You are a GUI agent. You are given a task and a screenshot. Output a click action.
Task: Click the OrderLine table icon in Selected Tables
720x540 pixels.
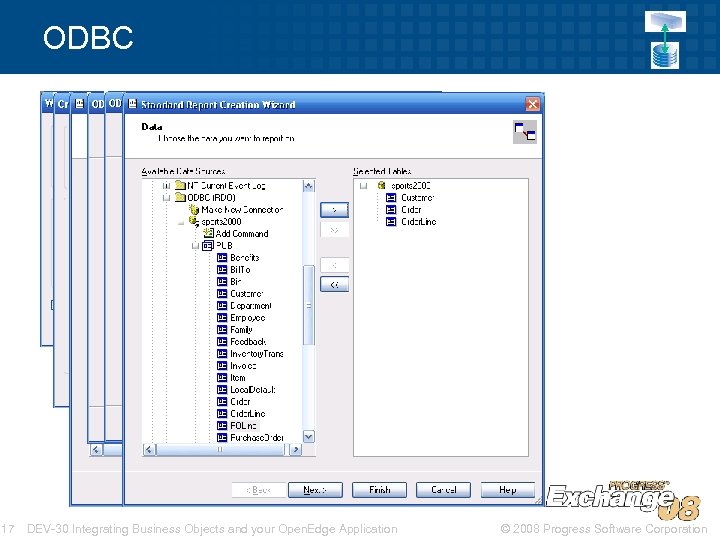tap(391, 221)
